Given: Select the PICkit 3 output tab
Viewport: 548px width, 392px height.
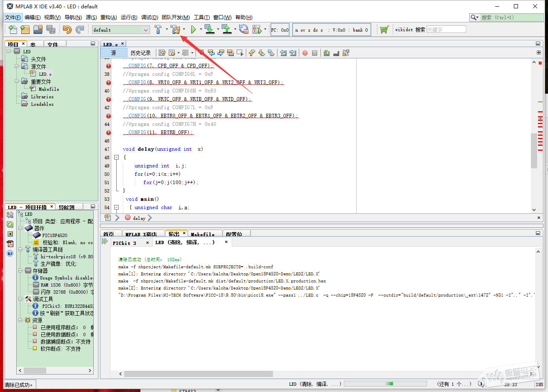Looking at the screenshot, I should coord(125,243).
